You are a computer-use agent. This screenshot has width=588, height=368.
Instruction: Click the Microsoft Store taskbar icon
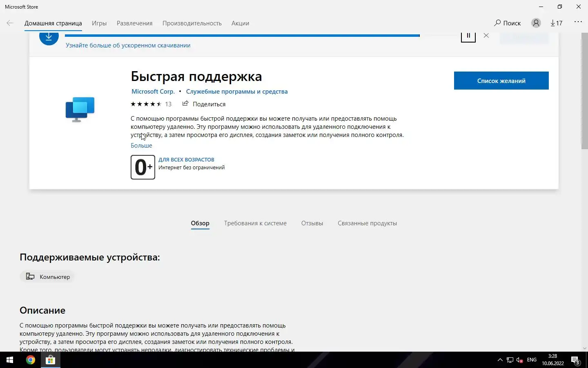coord(51,360)
